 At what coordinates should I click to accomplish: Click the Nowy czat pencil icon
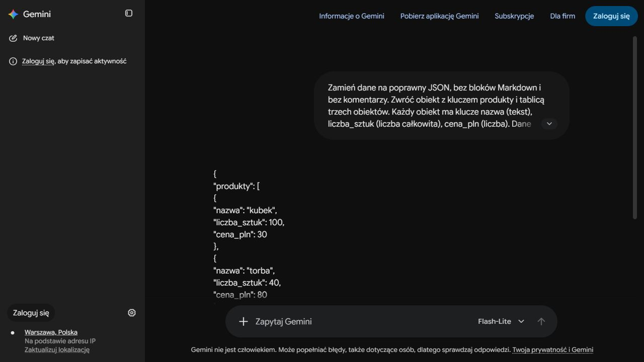13,38
